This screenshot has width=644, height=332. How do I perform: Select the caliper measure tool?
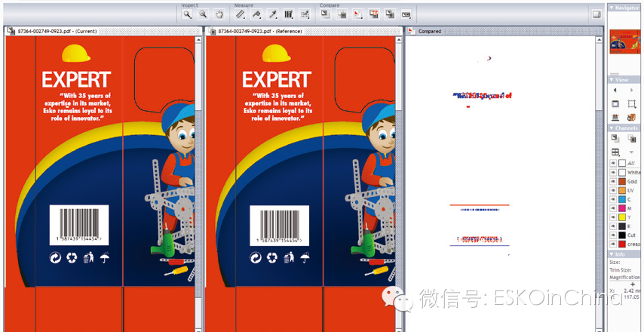pos(256,14)
